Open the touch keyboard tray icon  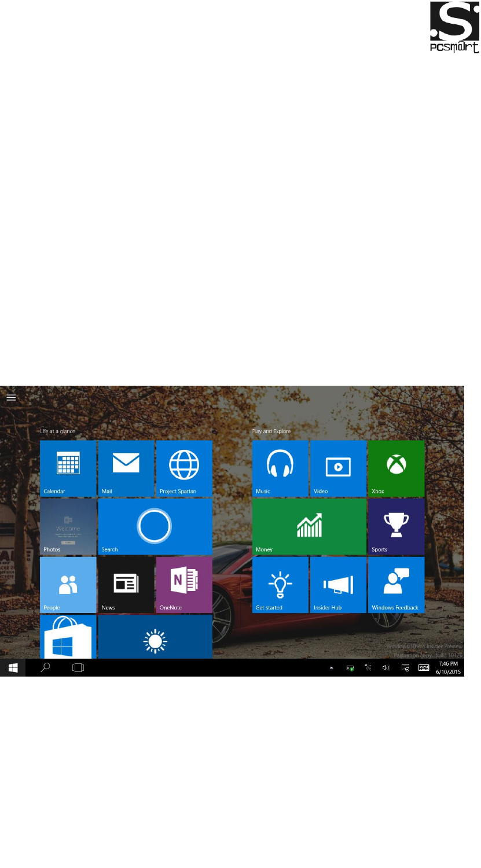coord(424,667)
